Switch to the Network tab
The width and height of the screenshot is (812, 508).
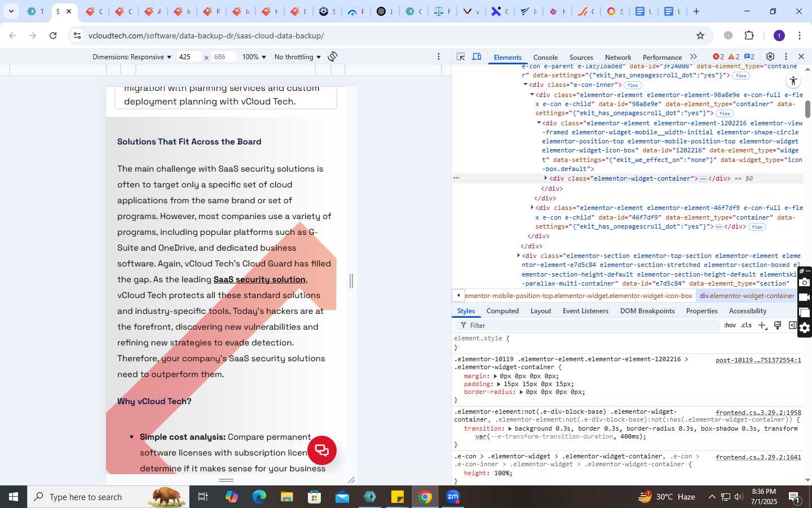tap(618, 57)
